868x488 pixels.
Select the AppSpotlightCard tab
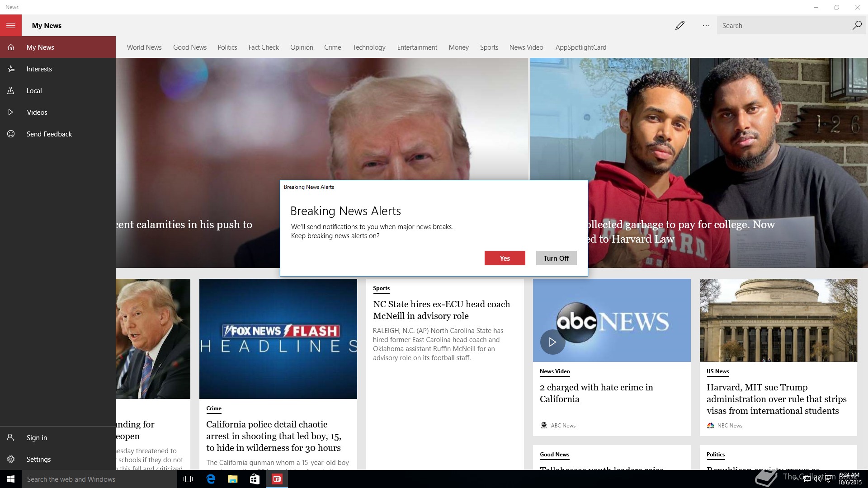(x=581, y=47)
